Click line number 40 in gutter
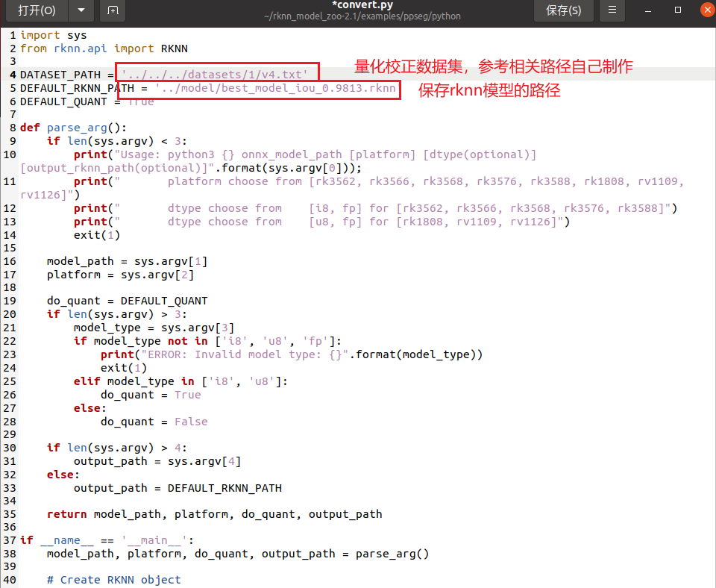This screenshot has height=588, width=716. pos(10,581)
